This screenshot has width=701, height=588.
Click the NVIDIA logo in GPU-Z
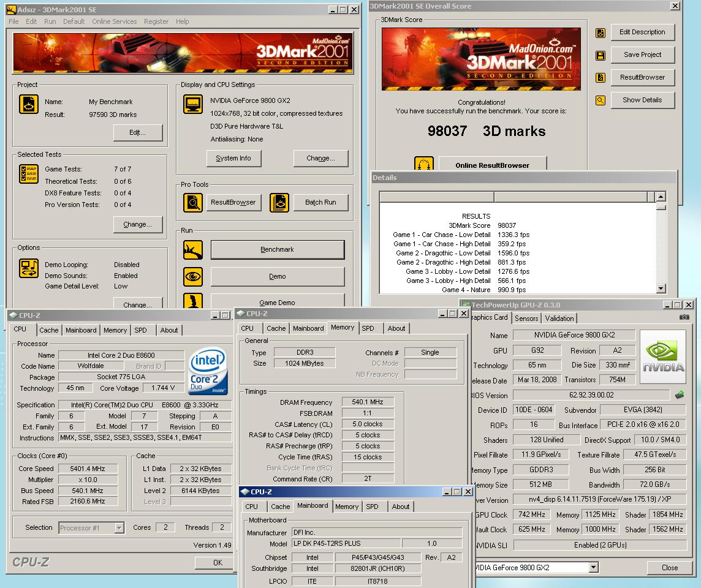coord(663,356)
